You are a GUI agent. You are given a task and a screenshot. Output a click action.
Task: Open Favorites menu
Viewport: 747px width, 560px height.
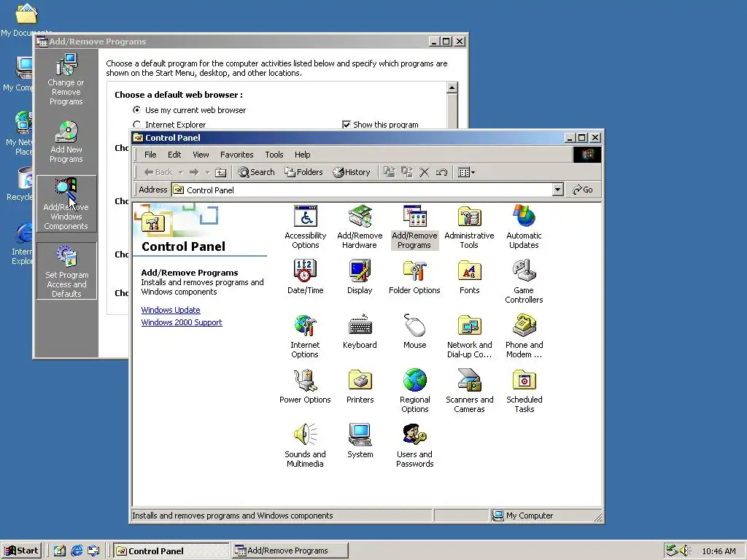tap(237, 155)
